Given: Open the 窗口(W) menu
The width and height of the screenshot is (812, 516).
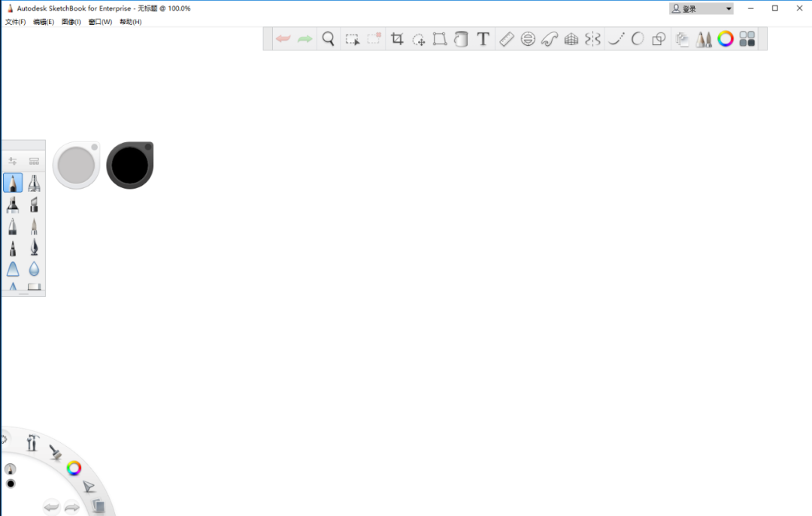Looking at the screenshot, I should click(100, 22).
